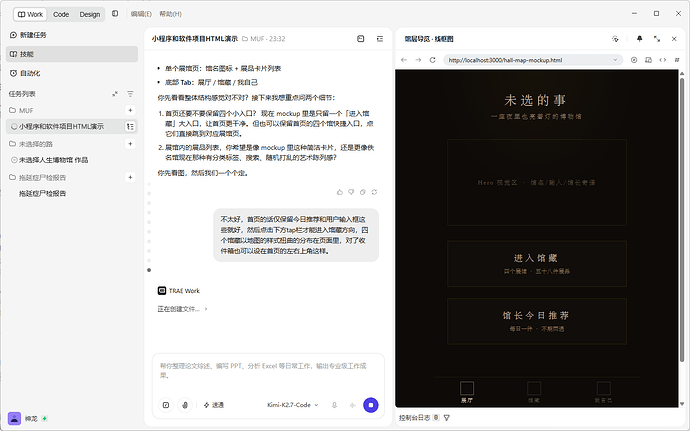Open the task list icon in chat header

pyautogui.click(x=380, y=39)
